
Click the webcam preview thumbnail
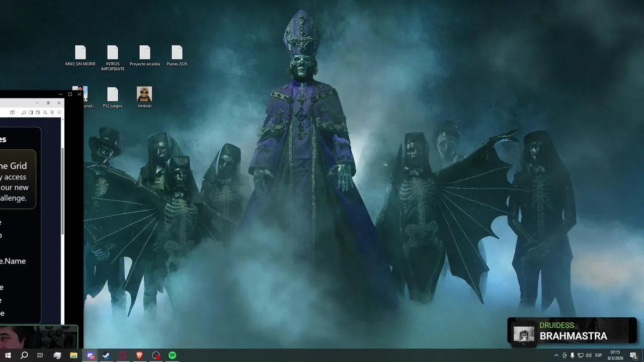click(x=39, y=337)
